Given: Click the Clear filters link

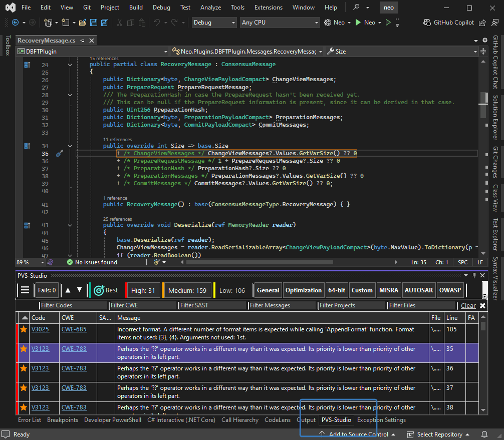Looking at the screenshot, I should pos(468,305).
